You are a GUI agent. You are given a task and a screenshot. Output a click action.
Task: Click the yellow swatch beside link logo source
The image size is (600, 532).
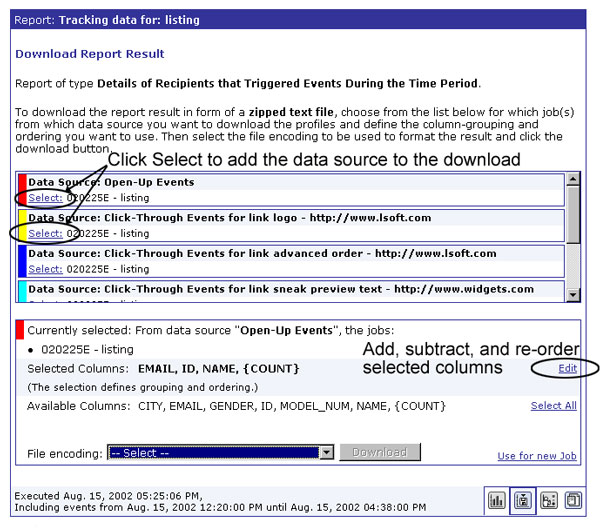23,225
